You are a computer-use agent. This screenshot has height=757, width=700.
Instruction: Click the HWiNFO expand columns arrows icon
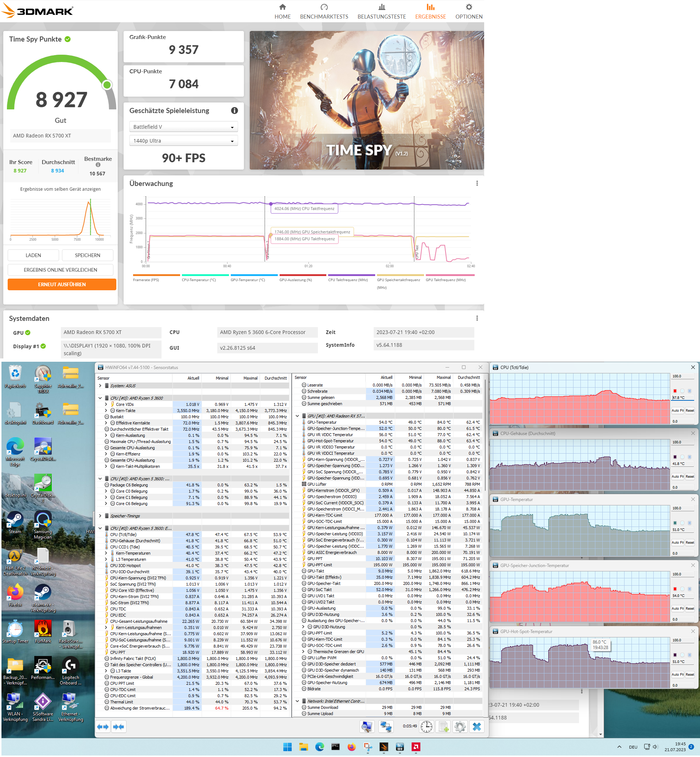click(103, 727)
